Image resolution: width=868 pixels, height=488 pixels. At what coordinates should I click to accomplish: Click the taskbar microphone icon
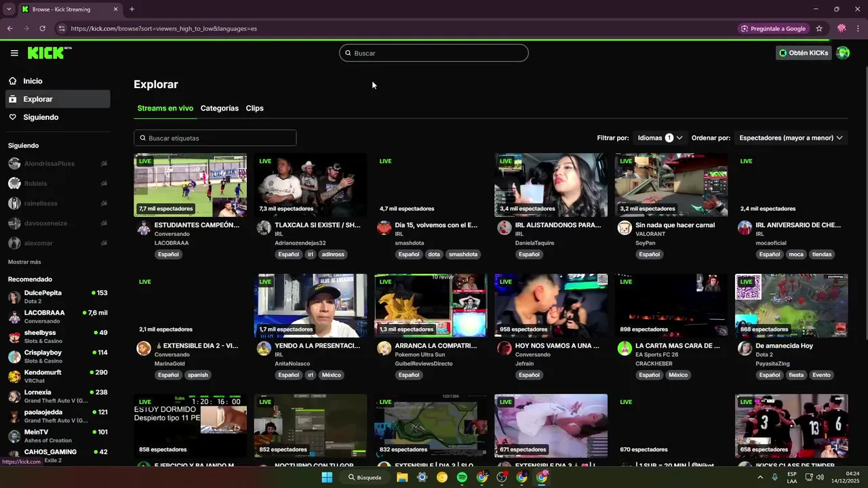click(x=774, y=477)
